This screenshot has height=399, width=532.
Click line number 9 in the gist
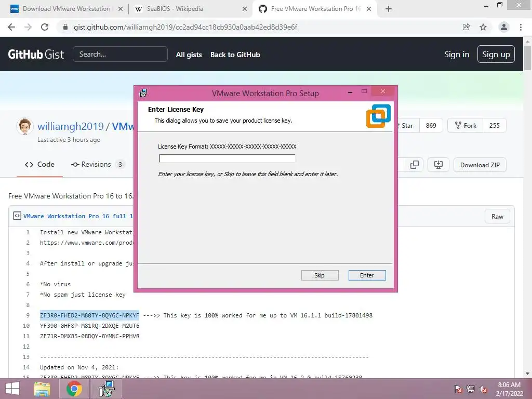pos(28,315)
